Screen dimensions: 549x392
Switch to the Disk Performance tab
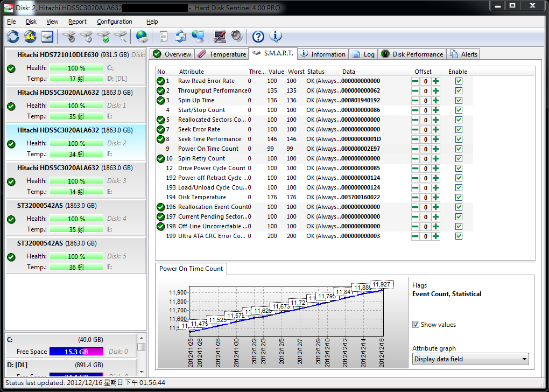[412, 54]
